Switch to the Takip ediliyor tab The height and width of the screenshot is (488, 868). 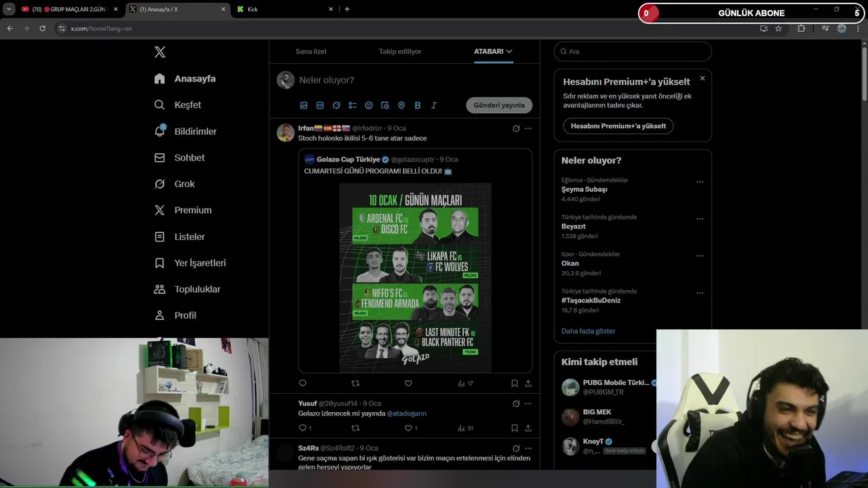pos(400,52)
